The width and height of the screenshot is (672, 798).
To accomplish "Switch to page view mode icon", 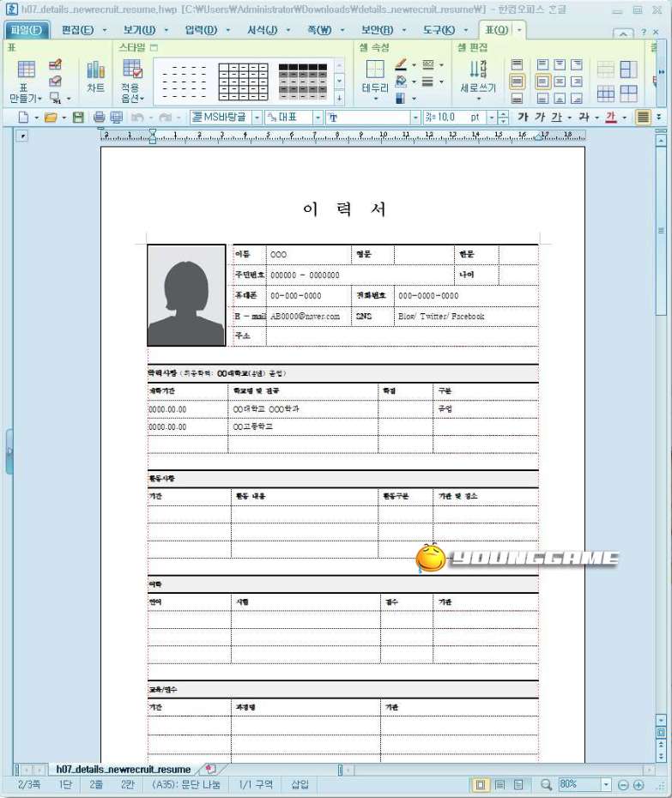I will point(480,785).
